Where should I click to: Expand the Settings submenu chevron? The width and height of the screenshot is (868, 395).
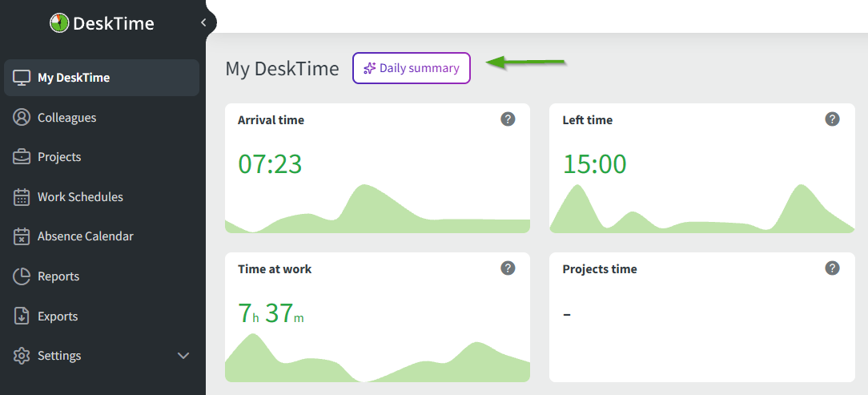(x=183, y=356)
